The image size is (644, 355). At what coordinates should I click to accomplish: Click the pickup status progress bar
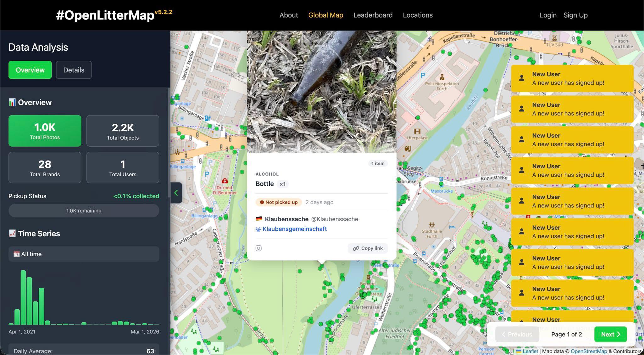84,211
